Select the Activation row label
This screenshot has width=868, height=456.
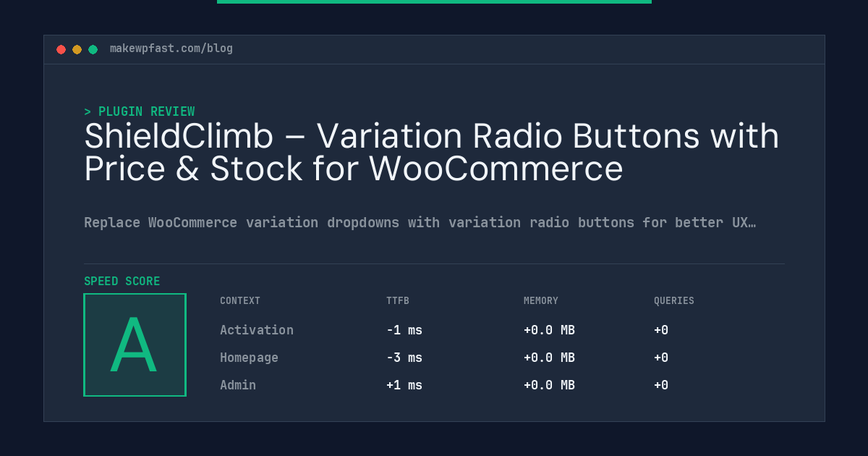257,330
